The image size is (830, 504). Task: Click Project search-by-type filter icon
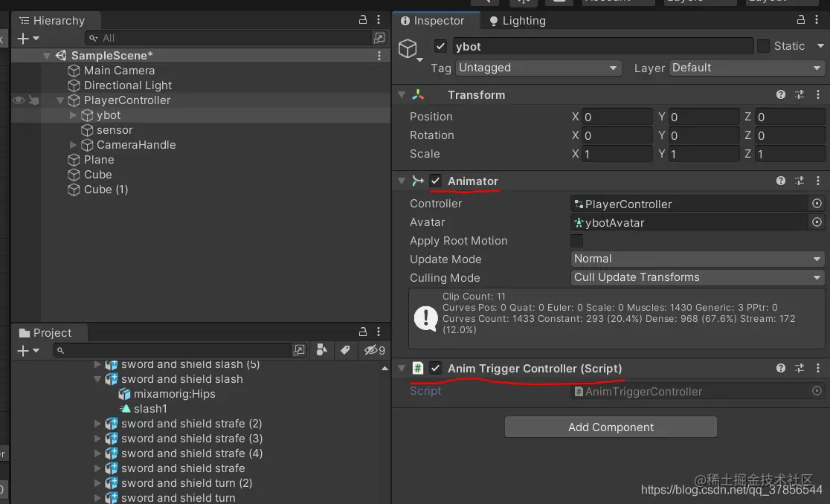[x=321, y=350]
